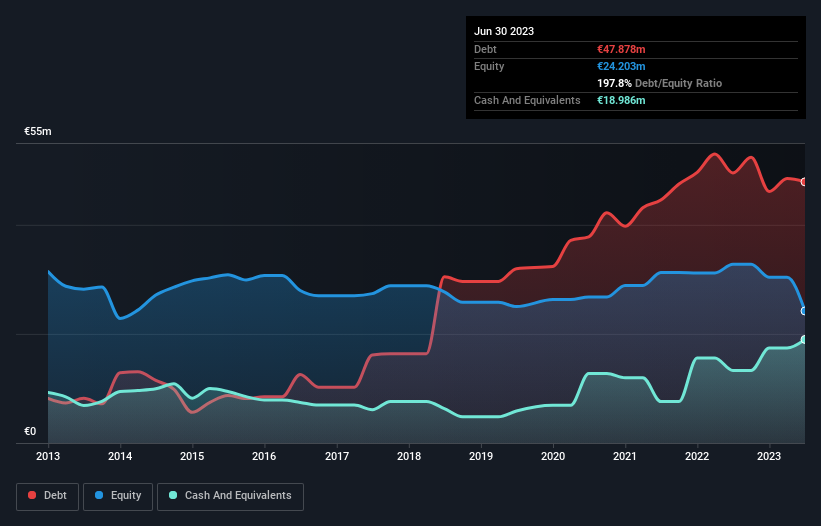Select the 2016 x-axis label
This screenshot has height=526, width=821.
[x=264, y=456]
